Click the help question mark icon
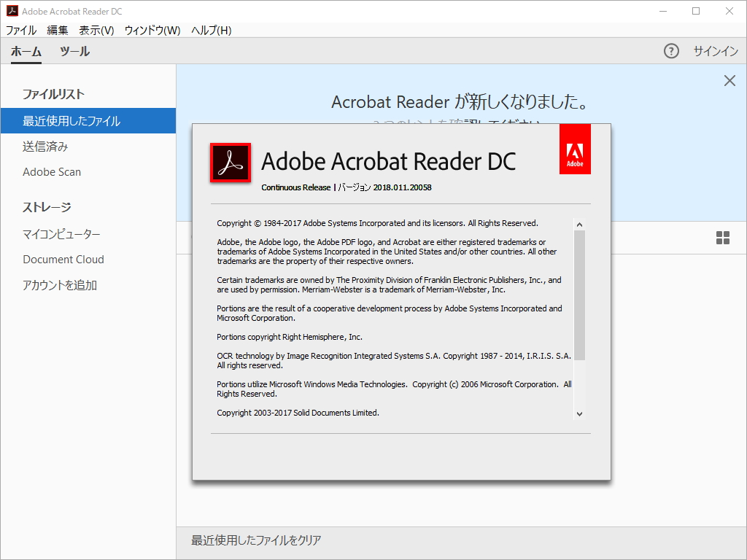This screenshot has height=560, width=747. pyautogui.click(x=670, y=51)
